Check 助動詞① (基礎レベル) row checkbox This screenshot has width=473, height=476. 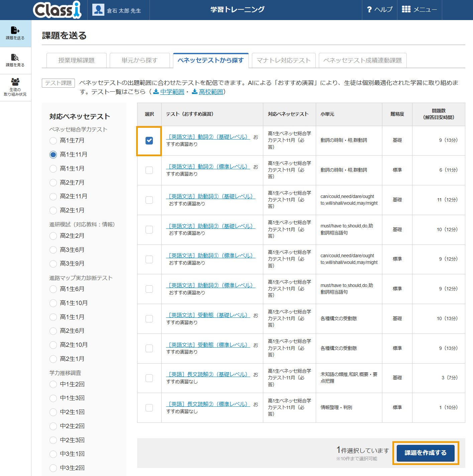149,200
